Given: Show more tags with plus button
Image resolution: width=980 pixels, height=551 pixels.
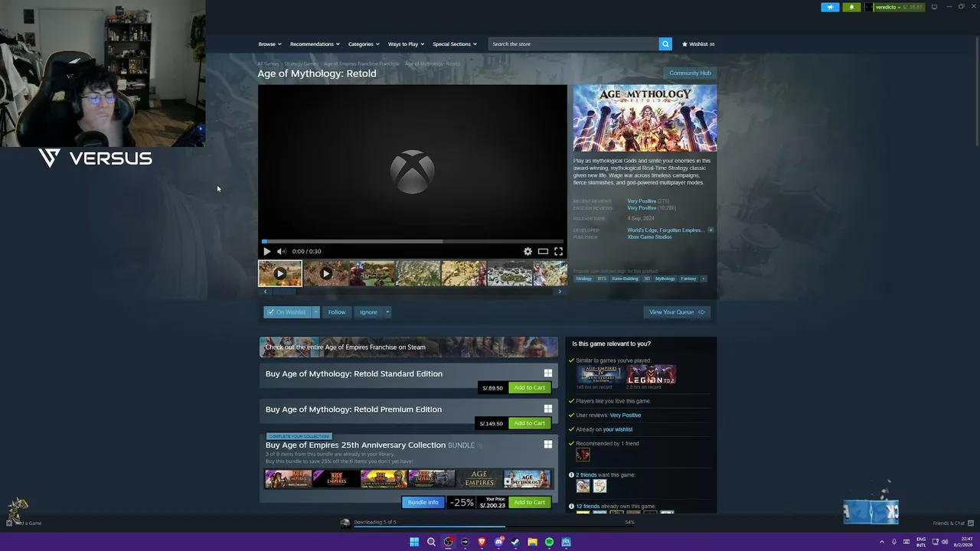Looking at the screenshot, I should 704,279.
